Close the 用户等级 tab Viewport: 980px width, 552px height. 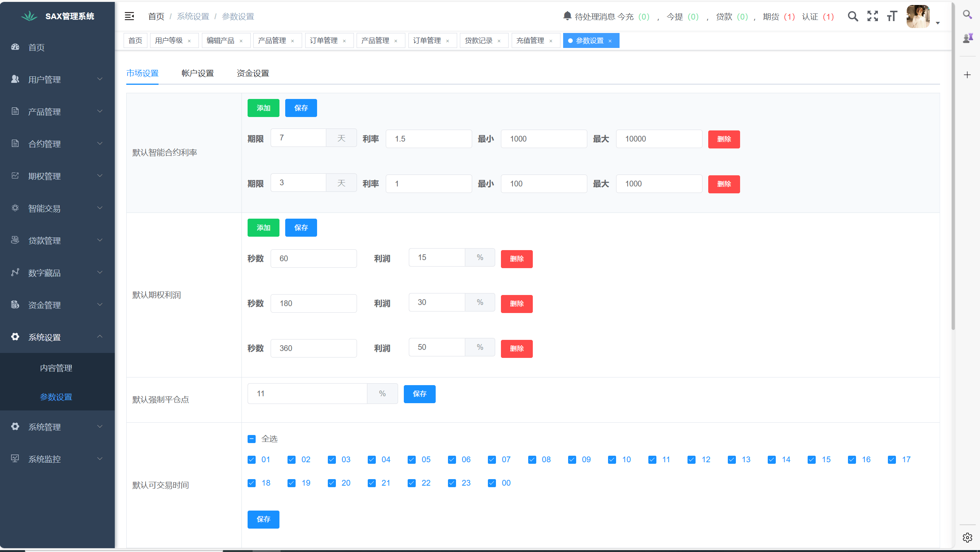coord(189,41)
